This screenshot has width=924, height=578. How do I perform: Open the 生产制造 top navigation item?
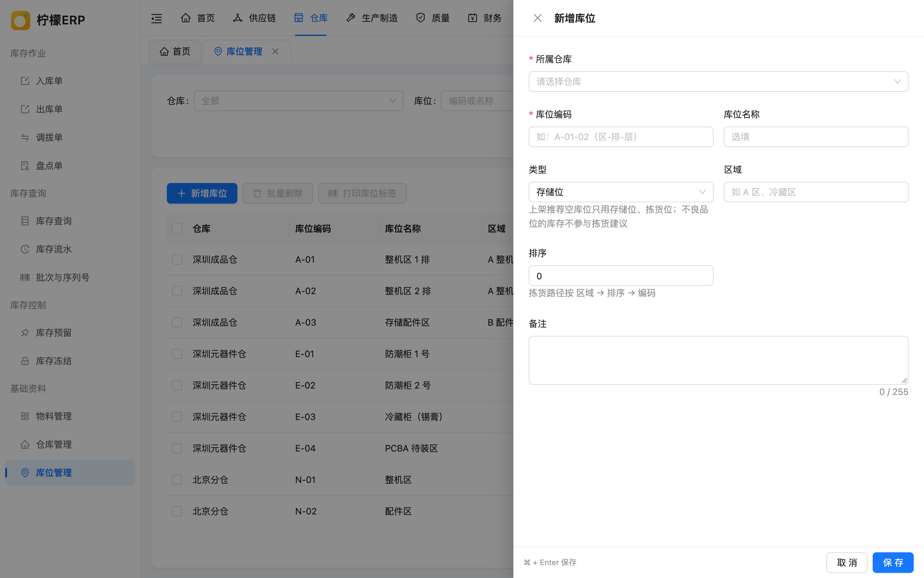(372, 18)
